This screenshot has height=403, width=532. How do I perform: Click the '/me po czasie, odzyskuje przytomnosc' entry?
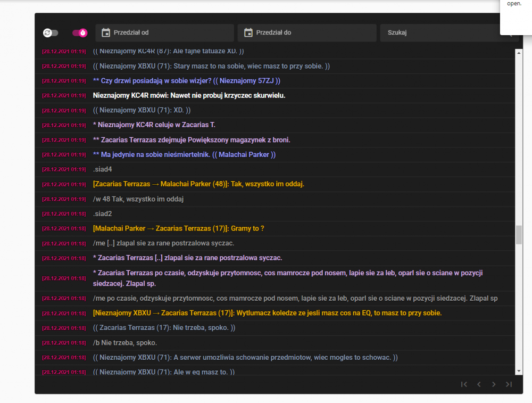click(295, 299)
